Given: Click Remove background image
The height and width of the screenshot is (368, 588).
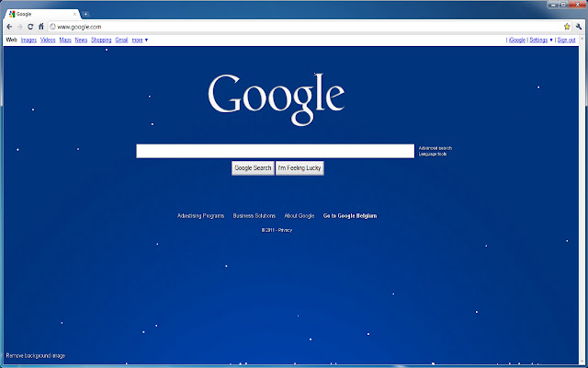Looking at the screenshot, I should pyautogui.click(x=36, y=356).
